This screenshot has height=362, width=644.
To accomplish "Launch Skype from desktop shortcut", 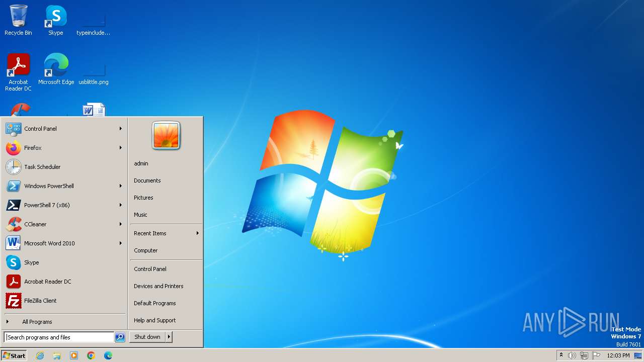I will (56, 20).
